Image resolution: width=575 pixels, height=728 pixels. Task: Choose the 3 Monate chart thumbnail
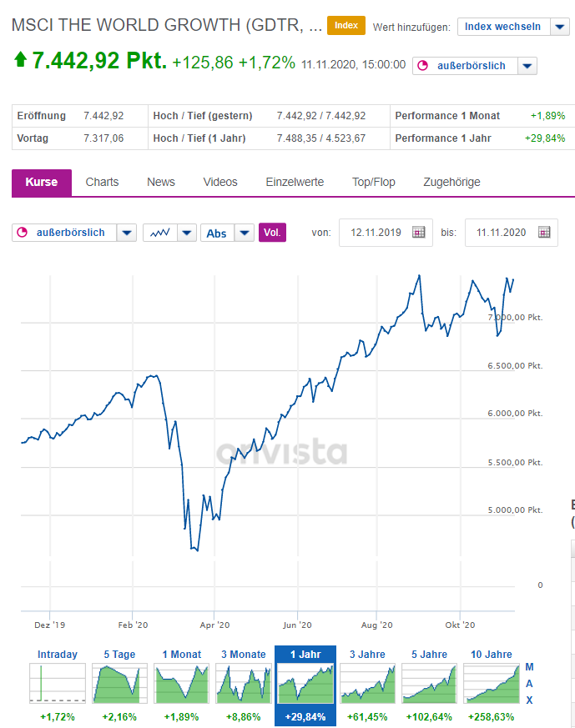[244, 682]
